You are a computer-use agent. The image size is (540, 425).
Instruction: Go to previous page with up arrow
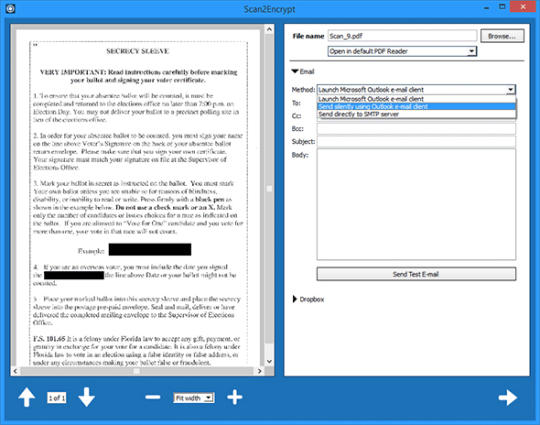27,397
